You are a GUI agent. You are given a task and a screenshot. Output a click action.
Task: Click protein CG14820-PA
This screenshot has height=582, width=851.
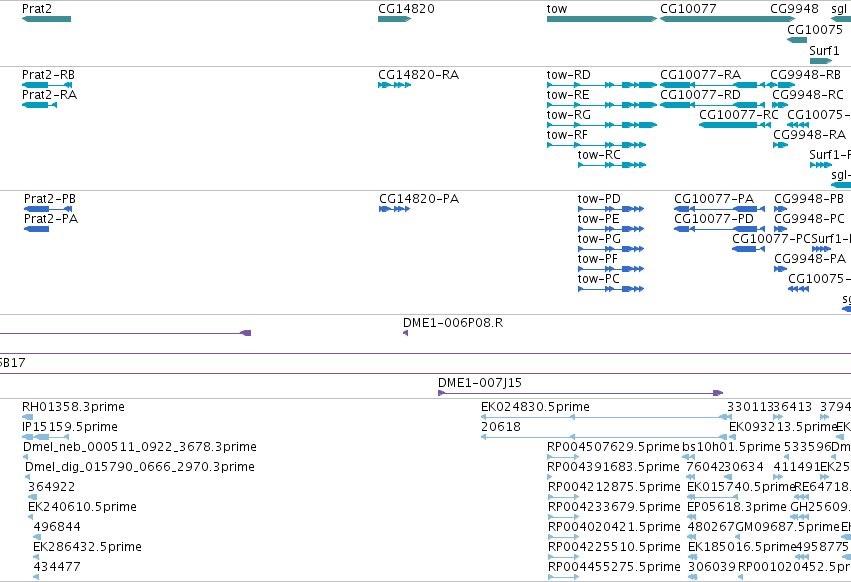(395, 209)
